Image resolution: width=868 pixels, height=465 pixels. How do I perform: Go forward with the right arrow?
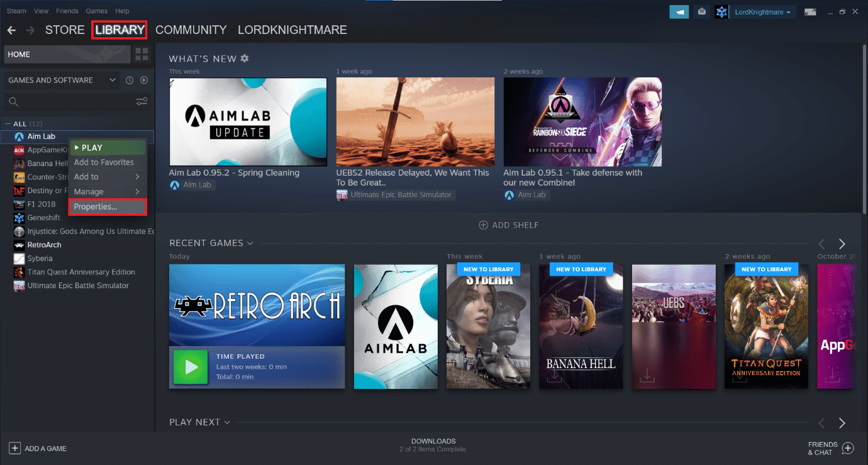(x=30, y=30)
